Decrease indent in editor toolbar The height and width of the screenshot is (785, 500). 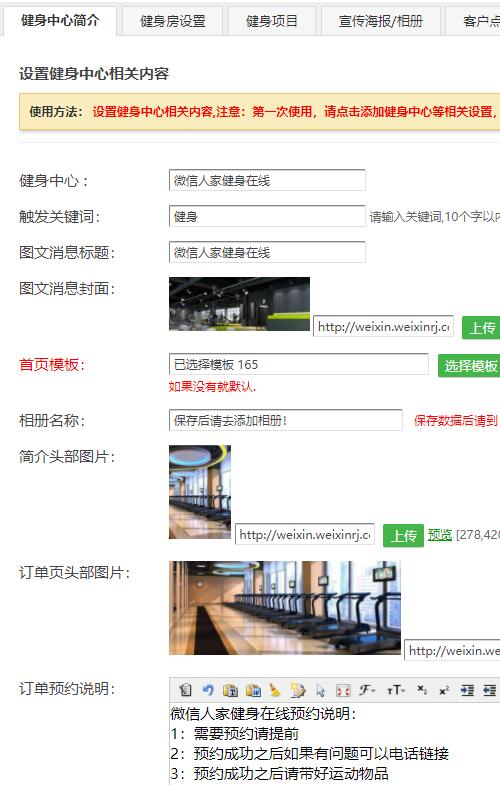489,690
